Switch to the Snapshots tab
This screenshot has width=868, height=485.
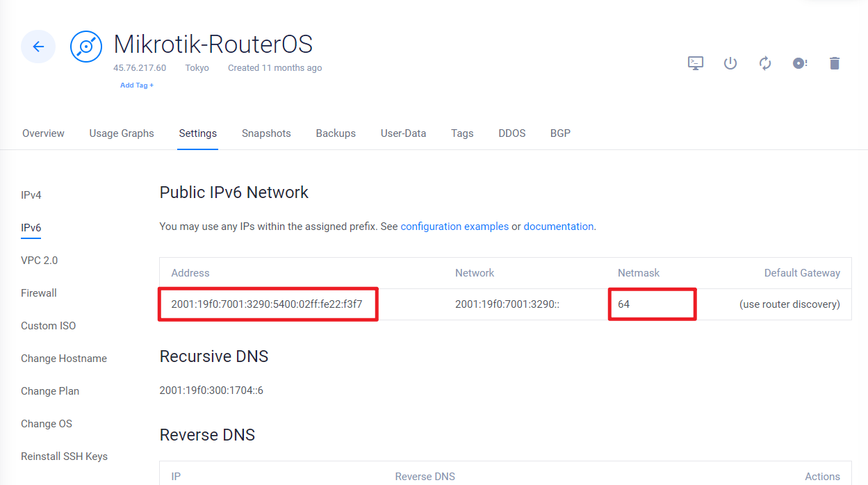[266, 133]
